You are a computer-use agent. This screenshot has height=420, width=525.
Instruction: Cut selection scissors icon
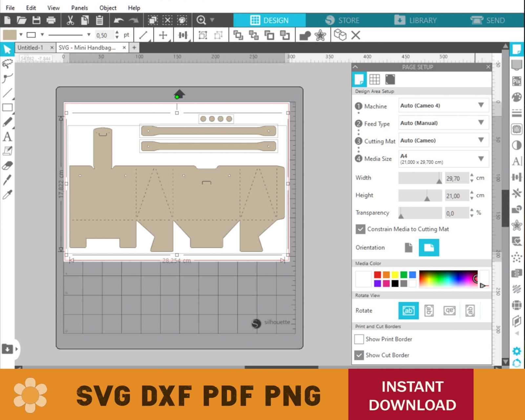pyautogui.click(x=70, y=20)
